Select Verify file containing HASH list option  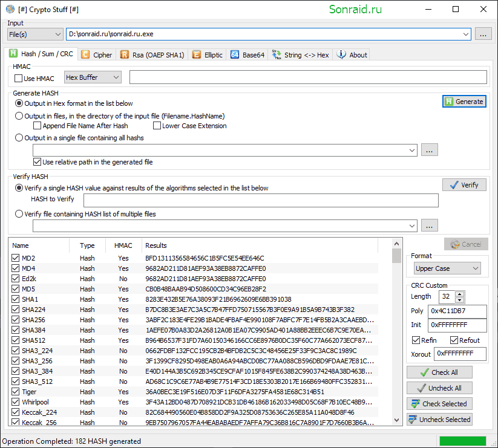click(x=19, y=214)
